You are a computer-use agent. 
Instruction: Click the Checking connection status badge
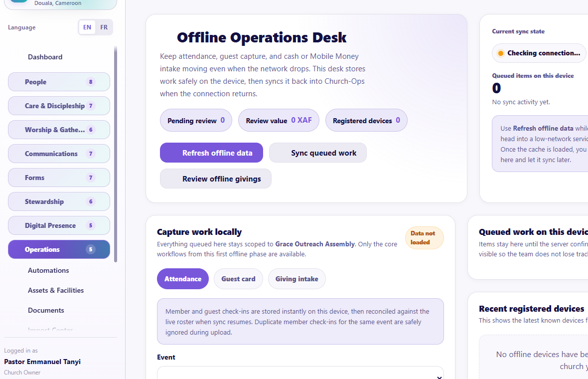coord(539,53)
